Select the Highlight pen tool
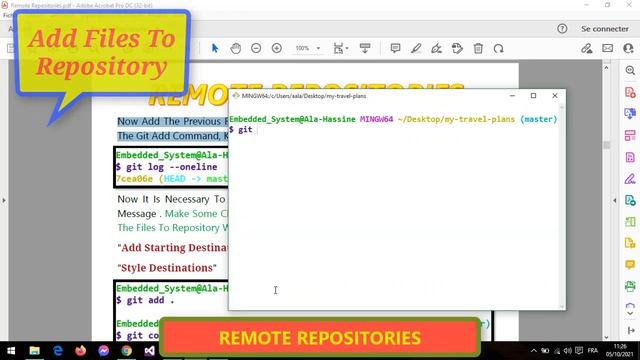The height and width of the screenshot is (360, 640). 416,49
